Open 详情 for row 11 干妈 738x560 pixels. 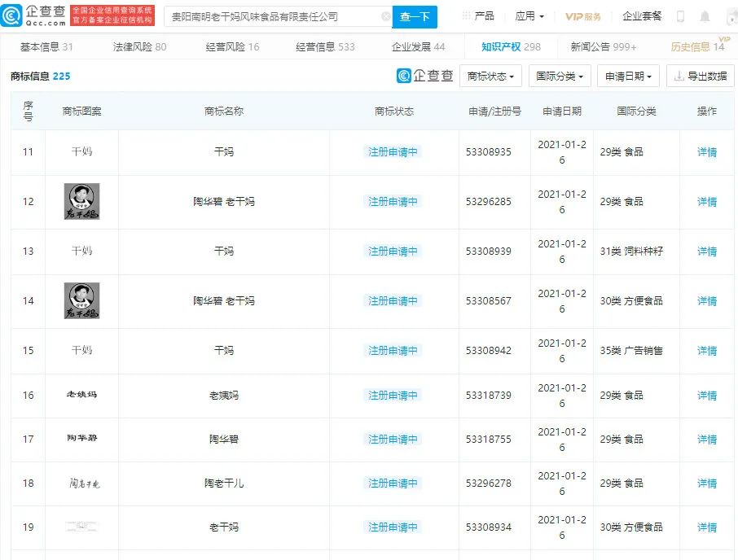click(x=706, y=152)
